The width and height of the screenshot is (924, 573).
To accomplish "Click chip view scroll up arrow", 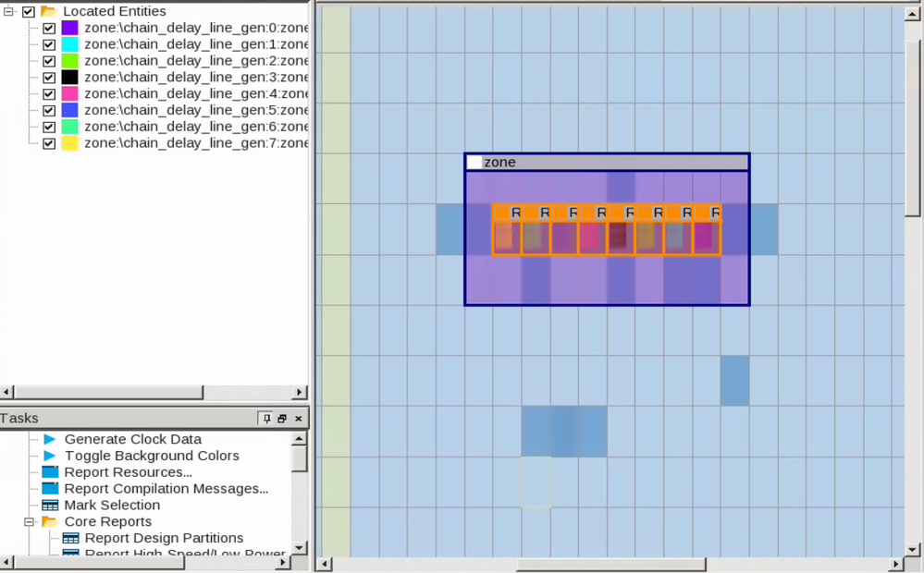I will click(912, 14).
